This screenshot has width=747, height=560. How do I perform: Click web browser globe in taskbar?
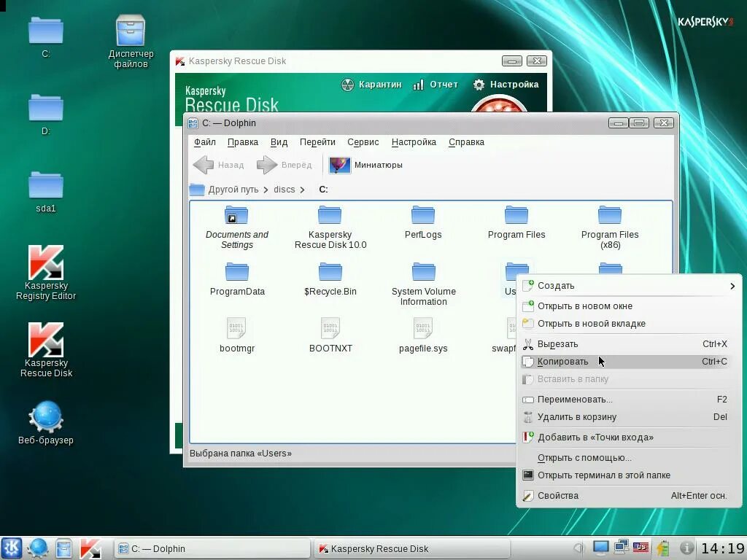[x=38, y=548]
